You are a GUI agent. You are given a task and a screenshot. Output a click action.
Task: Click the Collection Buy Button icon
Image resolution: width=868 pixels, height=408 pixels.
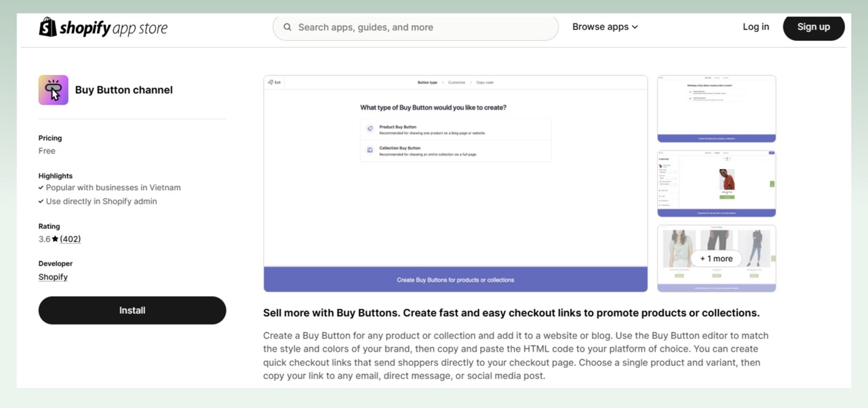coord(370,150)
